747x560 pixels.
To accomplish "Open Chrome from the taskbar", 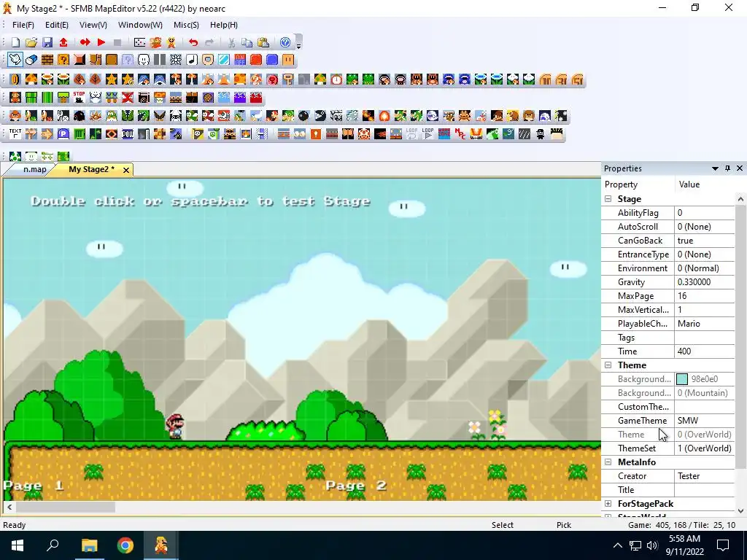I will pyautogui.click(x=125, y=545).
